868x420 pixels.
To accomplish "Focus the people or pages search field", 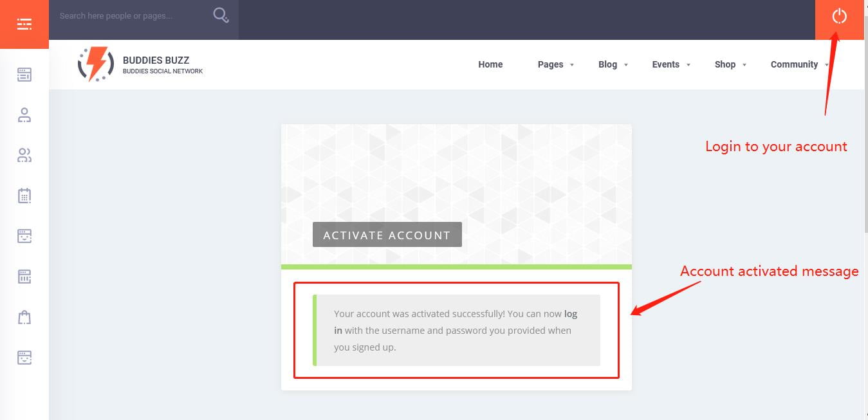I will [x=129, y=15].
